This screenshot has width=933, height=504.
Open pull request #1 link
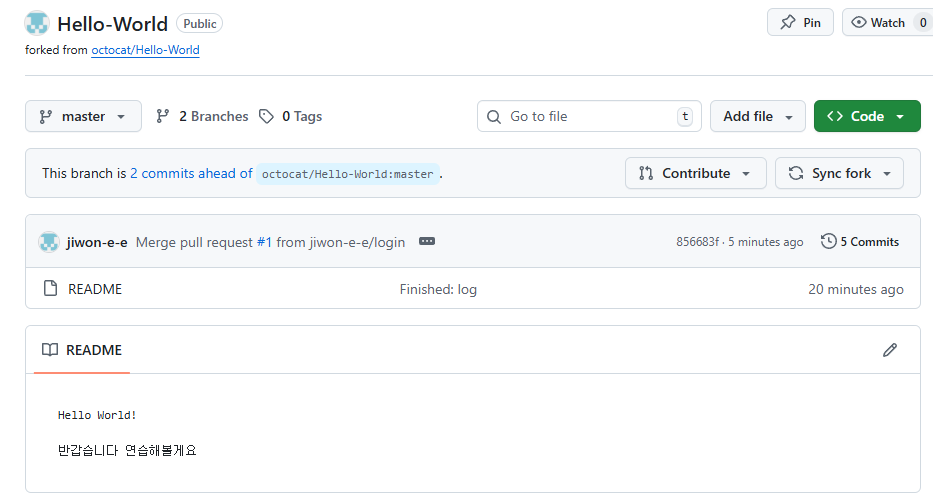coord(264,242)
